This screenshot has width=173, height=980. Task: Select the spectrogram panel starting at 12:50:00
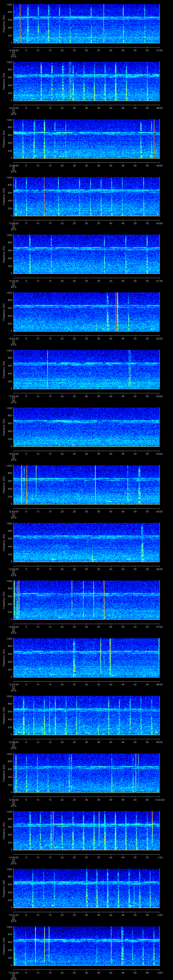(x=86, y=255)
